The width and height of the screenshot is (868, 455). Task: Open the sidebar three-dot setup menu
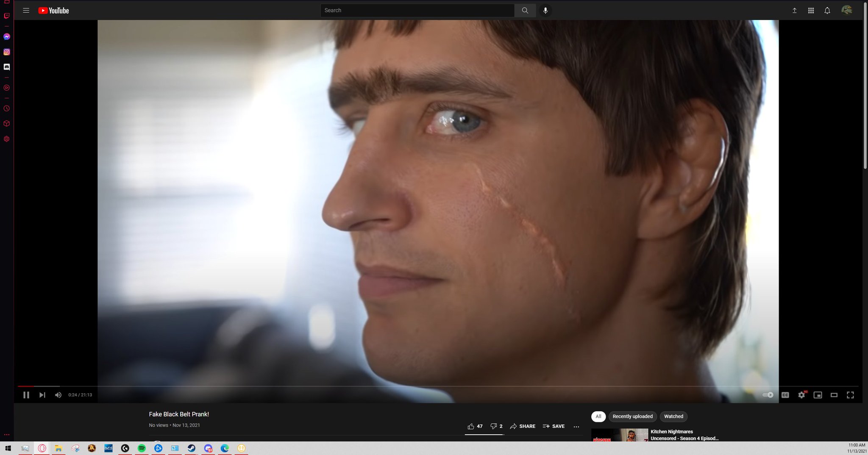click(7, 435)
